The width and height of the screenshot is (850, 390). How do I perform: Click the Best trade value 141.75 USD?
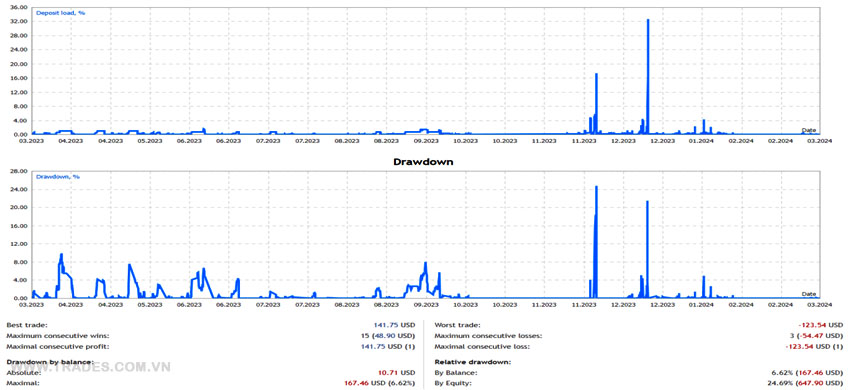point(394,325)
